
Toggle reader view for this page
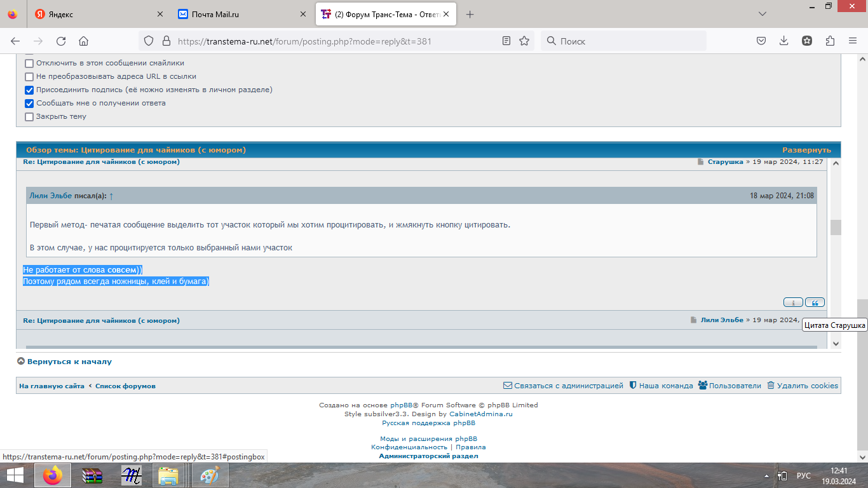[506, 41]
